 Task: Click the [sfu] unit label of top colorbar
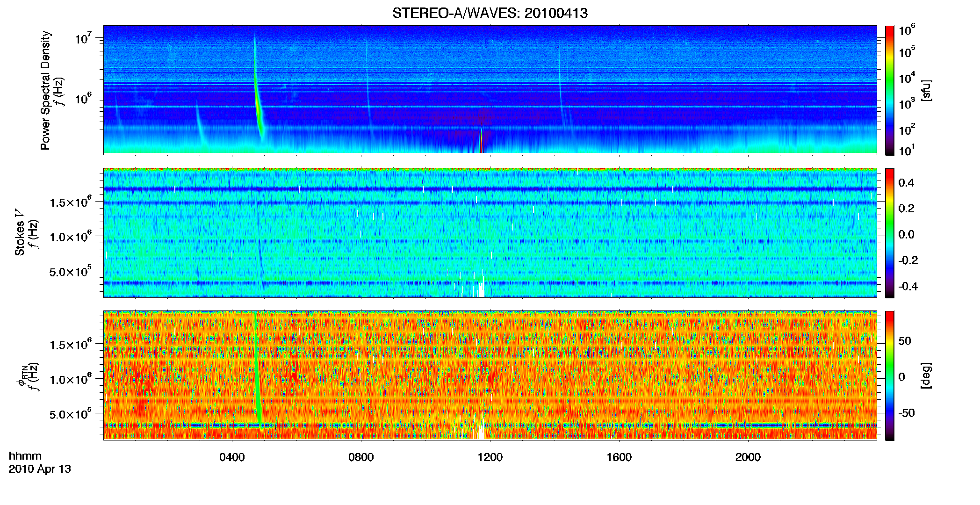(x=926, y=90)
